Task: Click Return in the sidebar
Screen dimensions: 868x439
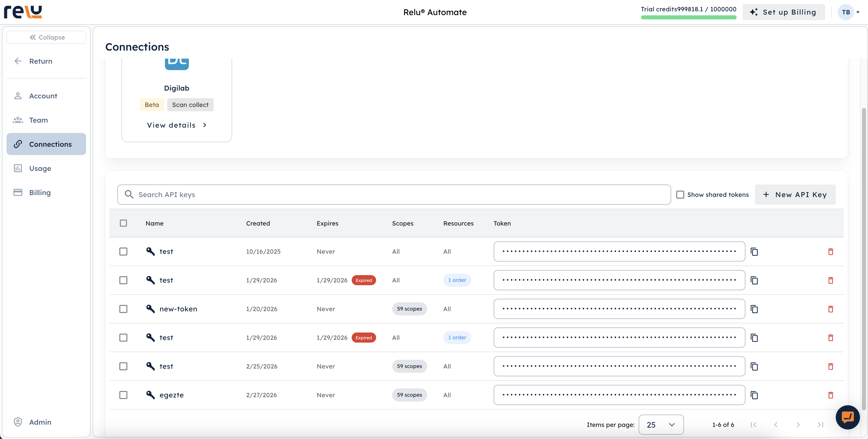Action: [x=47, y=61]
